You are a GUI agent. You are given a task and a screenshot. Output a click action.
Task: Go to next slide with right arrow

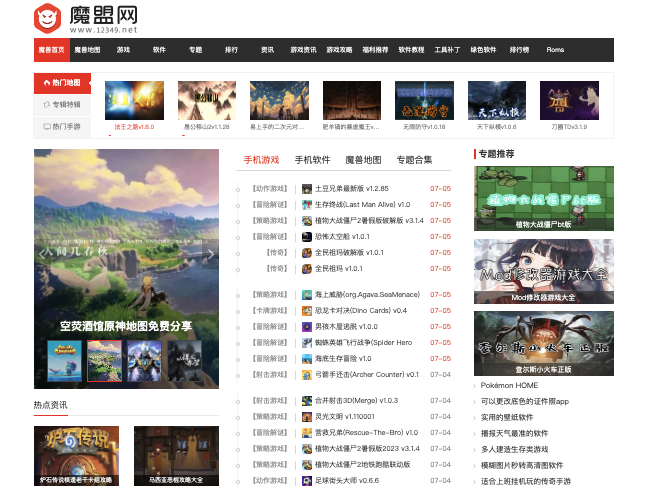(x=211, y=254)
